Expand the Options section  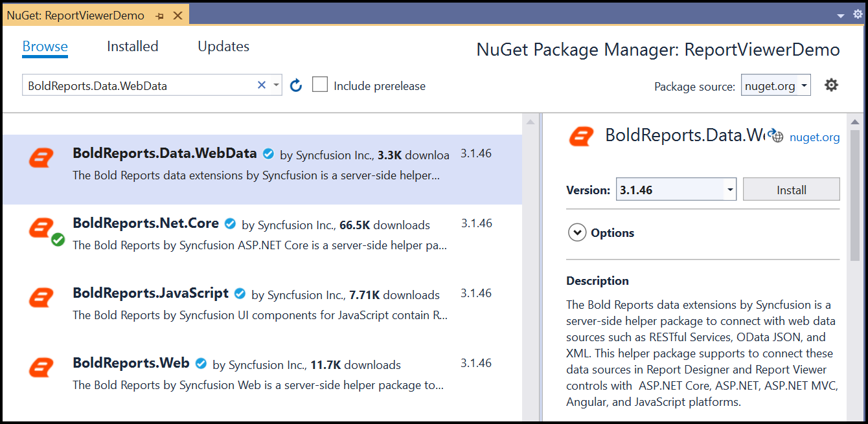pos(577,232)
